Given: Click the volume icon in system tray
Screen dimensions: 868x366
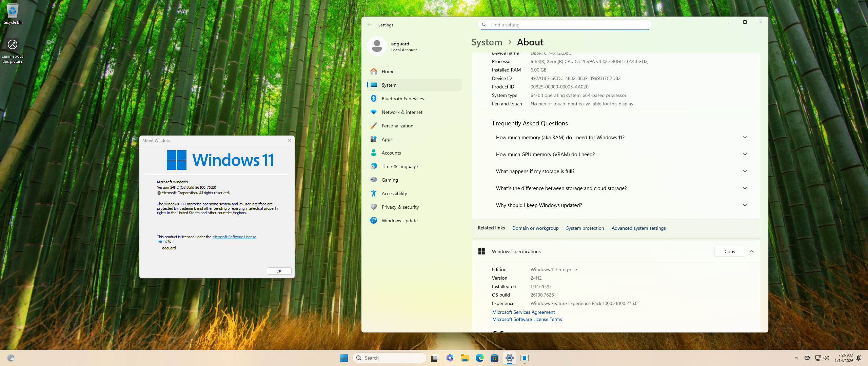Looking at the screenshot, I should pos(826,358).
